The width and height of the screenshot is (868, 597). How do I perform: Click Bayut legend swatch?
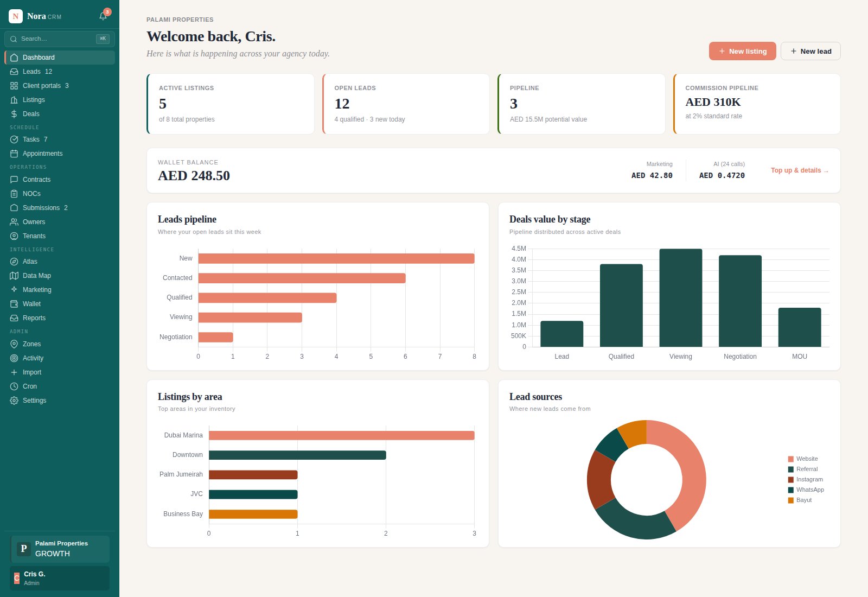[x=791, y=500]
